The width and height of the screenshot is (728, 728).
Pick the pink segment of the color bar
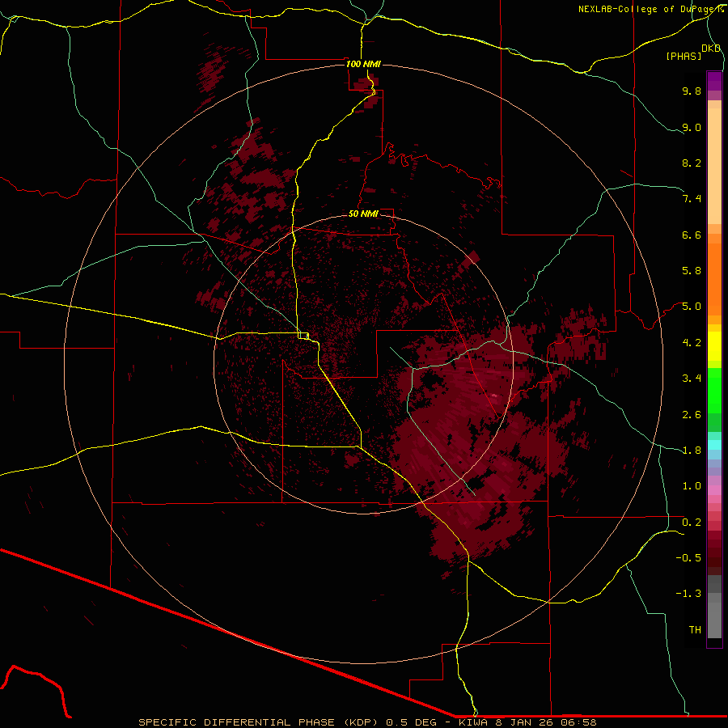coord(714,490)
